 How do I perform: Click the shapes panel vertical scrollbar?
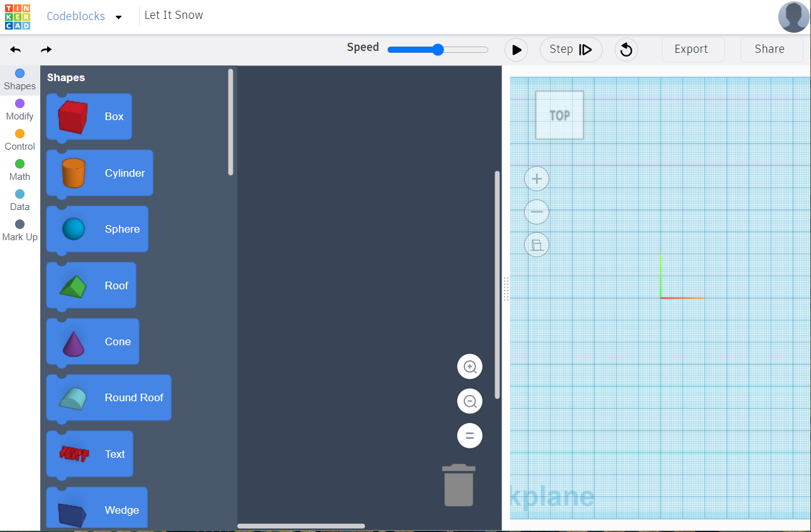tap(231, 122)
